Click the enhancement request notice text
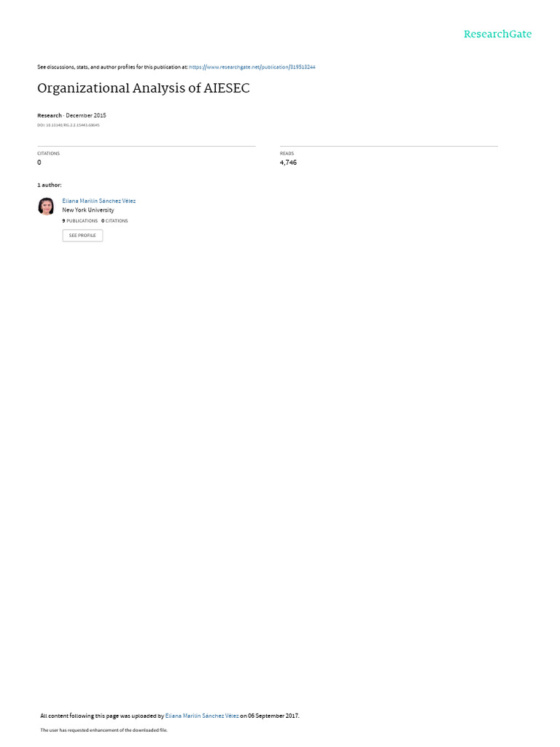Viewport: 560px width, 747px height. 104,729
